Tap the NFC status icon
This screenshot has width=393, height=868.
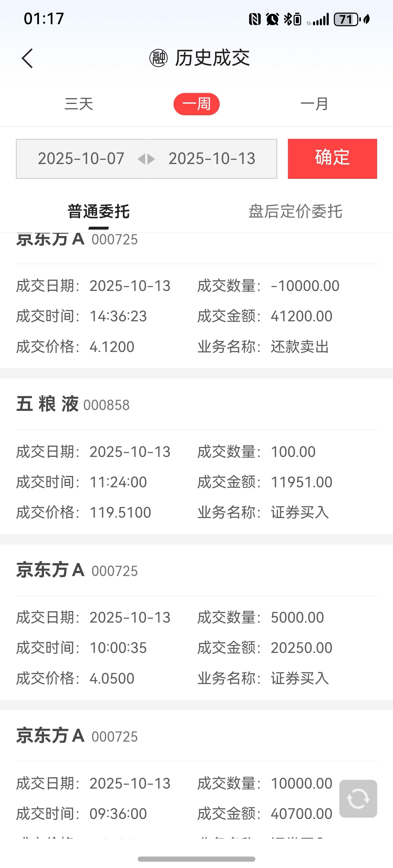(255, 19)
